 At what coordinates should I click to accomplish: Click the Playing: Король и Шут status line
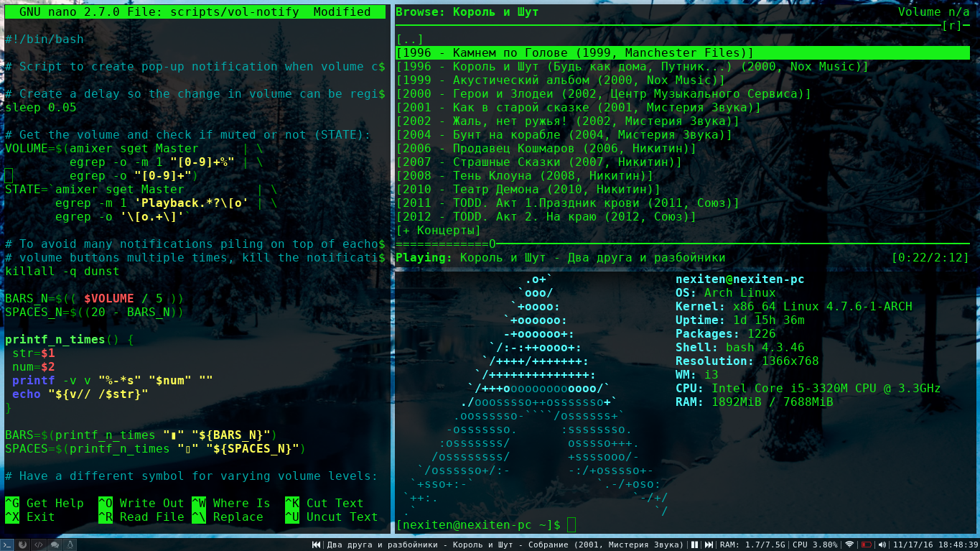(x=560, y=258)
